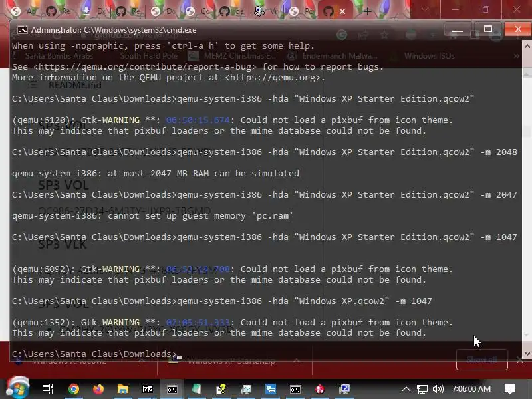
Task: Open menu for Windows XP Starter.zip download
Action: (x=297, y=360)
